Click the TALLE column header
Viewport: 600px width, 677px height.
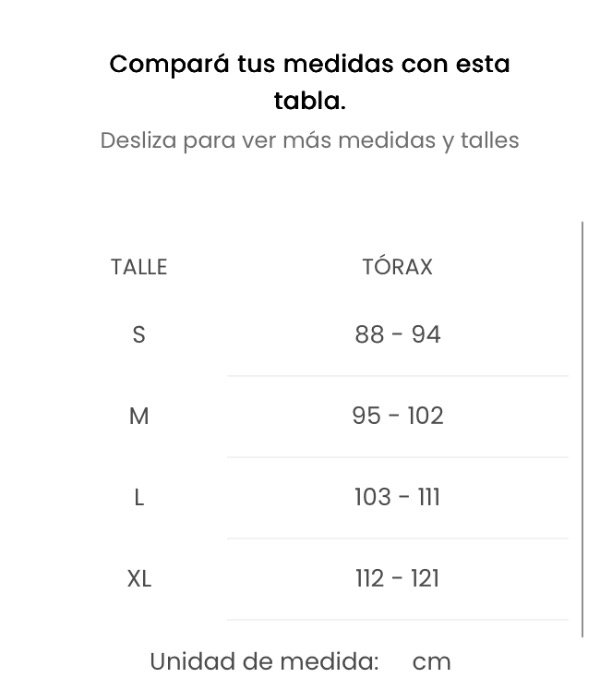coord(139,267)
